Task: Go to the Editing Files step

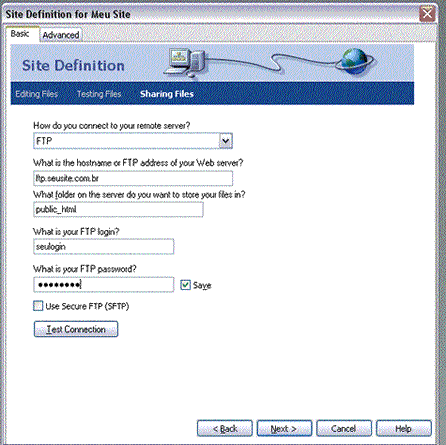Action: click(x=37, y=94)
